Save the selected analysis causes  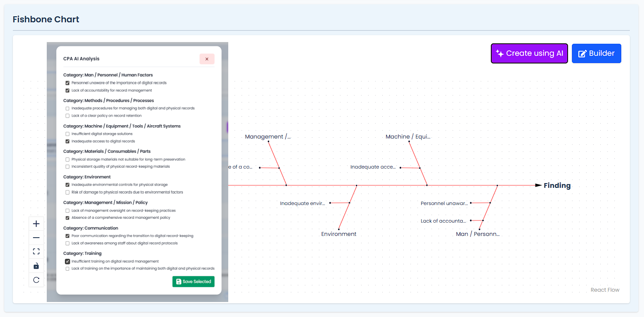[194, 281]
